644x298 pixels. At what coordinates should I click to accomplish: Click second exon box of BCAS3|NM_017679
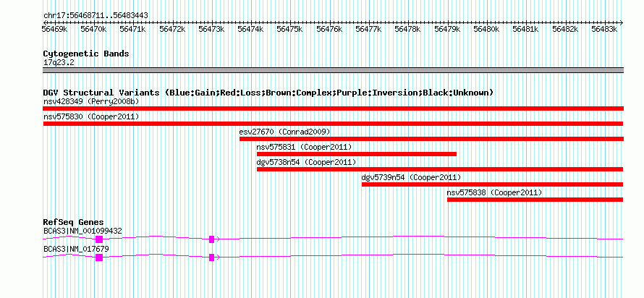[x=211, y=257]
